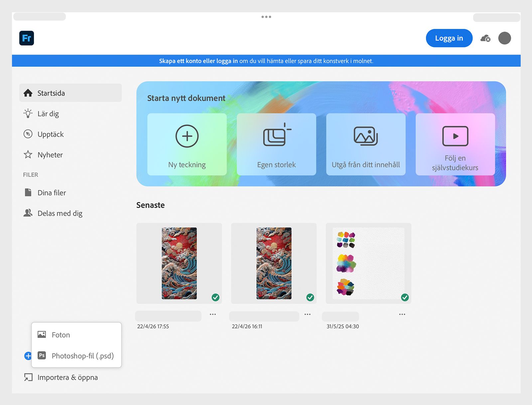Viewport: 532px width, 405px height.
Task: Open more options for 31/5/25 document
Action: [402, 314]
